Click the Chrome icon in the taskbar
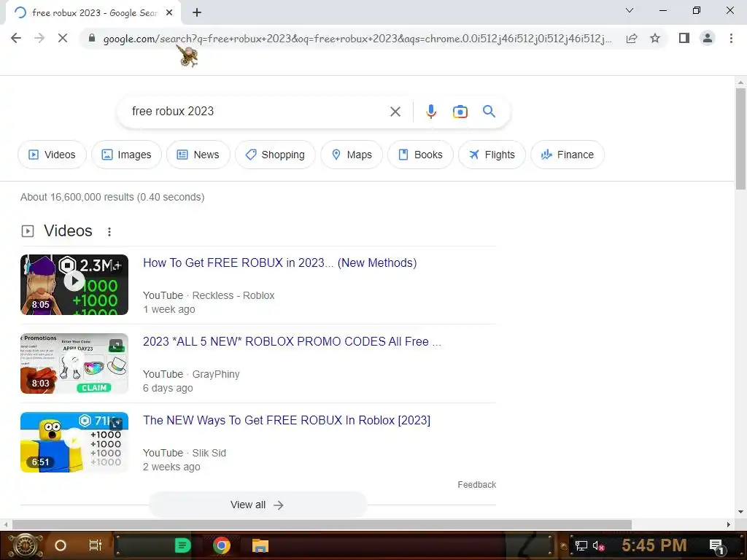The image size is (747, 560). coord(222,545)
